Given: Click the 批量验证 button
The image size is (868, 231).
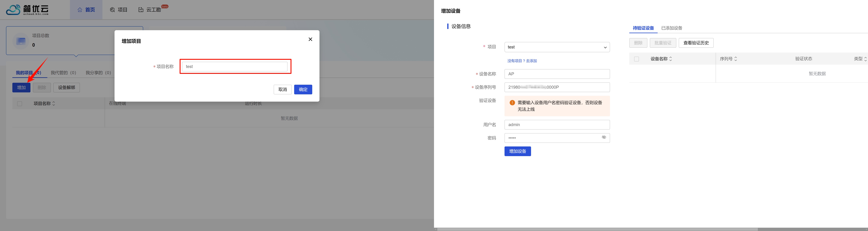Looking at the screenshot, I should [x=663, y=43].
